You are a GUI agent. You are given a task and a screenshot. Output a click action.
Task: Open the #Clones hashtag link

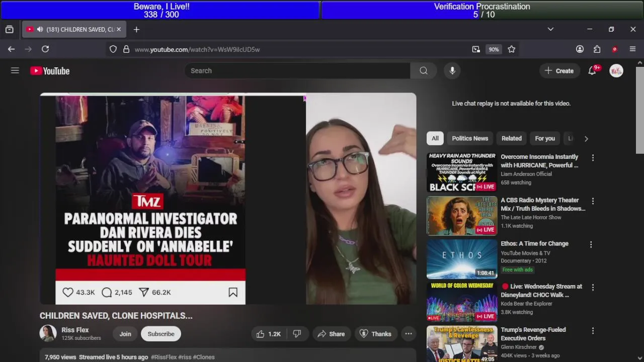click(204, 357)
